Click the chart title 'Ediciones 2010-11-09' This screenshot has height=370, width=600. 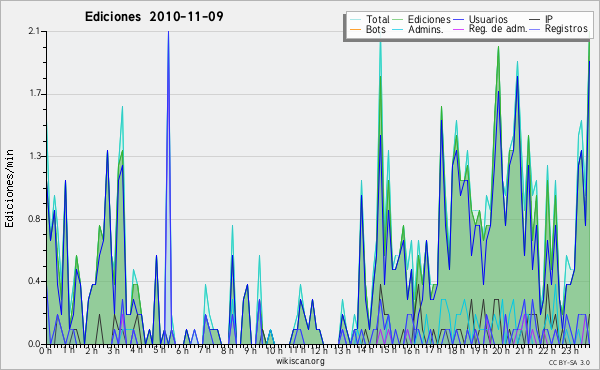point(154,17)
